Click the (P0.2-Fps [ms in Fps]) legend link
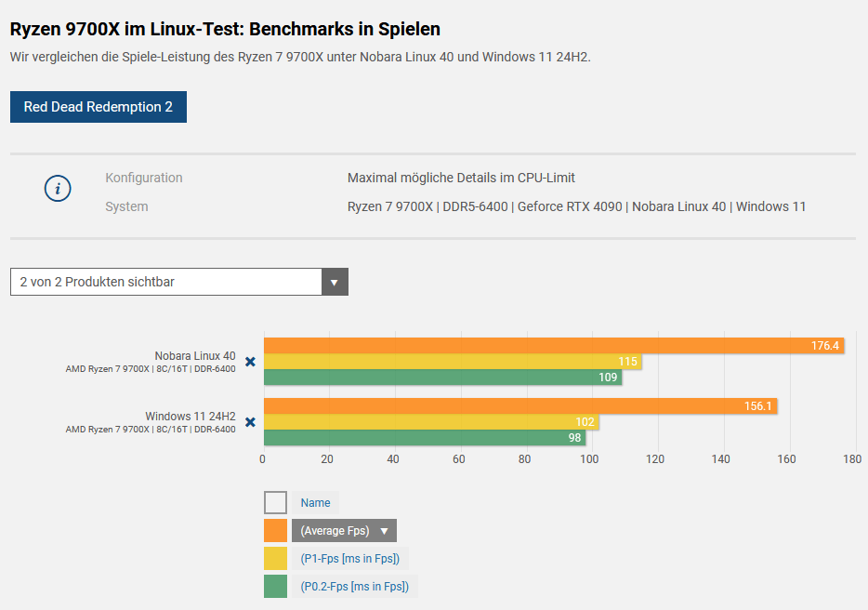868x610 pixels. 354,586
